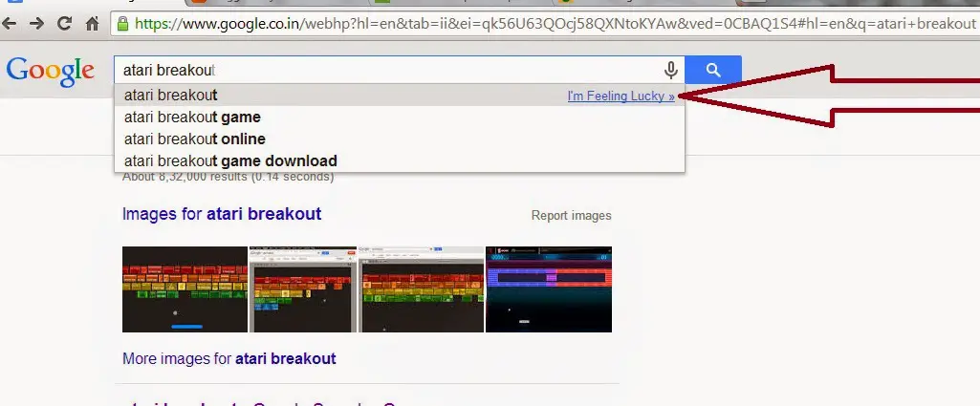Start voice search with microphone icon
The image size is (980, 406).
pyautogui.click(x=670, y=70)
